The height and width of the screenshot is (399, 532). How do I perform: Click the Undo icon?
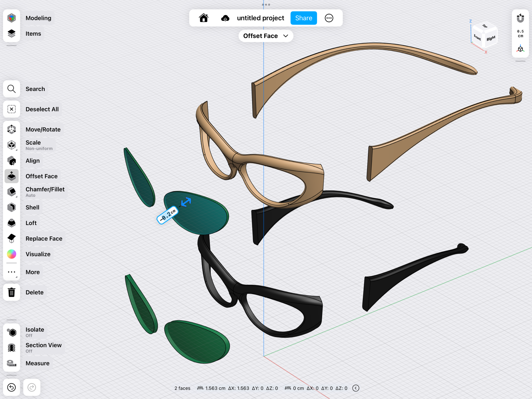(x=11, y=388)
